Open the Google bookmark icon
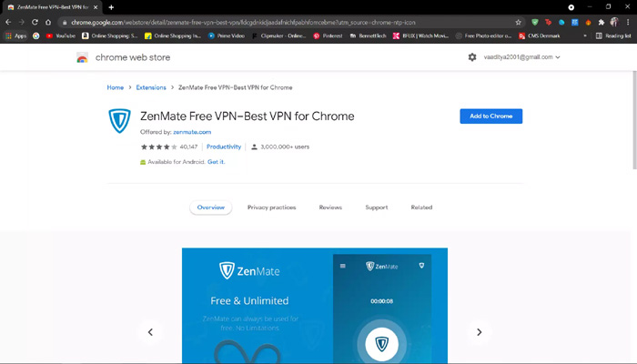The height and width of the screenshot is (364, 637). (x=36, y=35)
